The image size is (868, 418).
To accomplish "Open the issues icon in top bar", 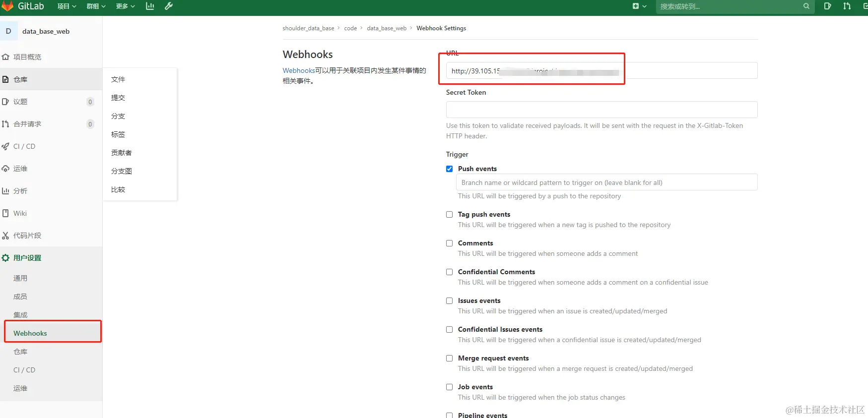I will tap(827, 6).
